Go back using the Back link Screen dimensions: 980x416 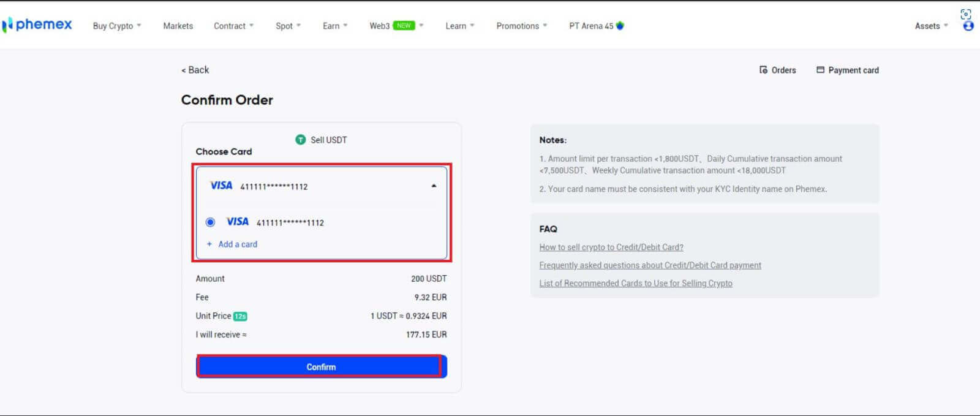coord(195,70)
